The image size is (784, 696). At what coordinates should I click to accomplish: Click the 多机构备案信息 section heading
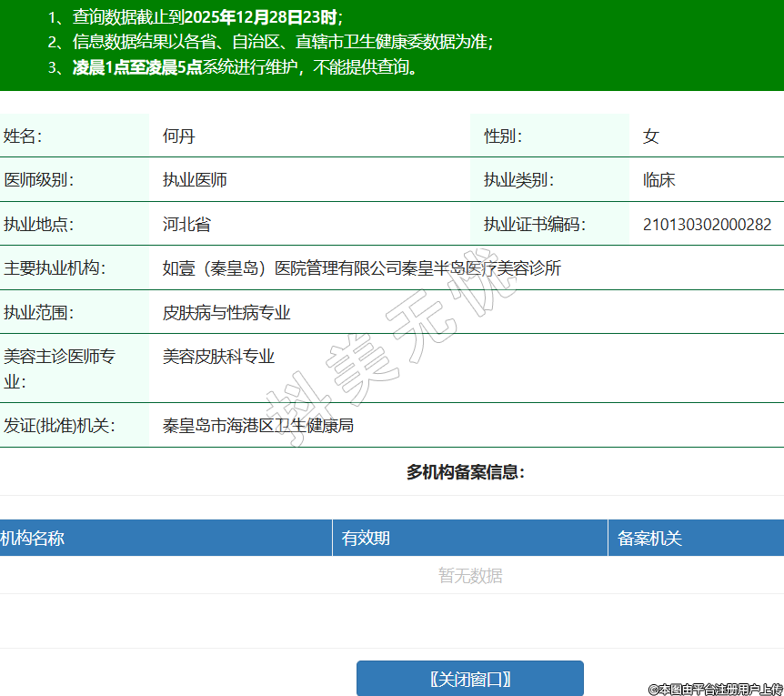[x=465, y=472]
